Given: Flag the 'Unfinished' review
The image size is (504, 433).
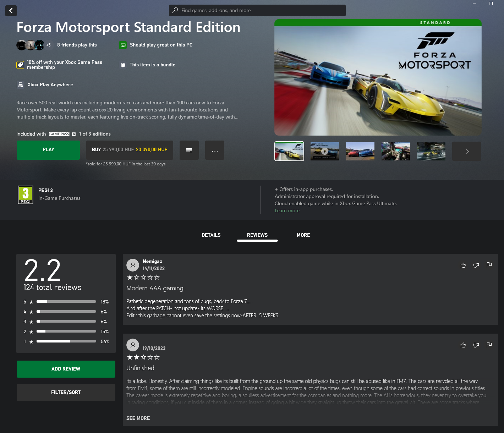Looking at the screenshot, I should pyautogui.click(x=489, y=345).
